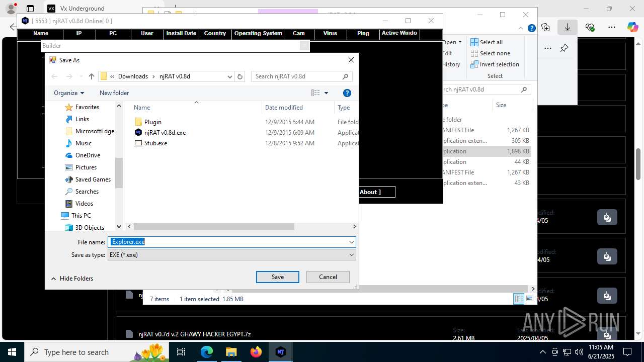Click the taskbar search box
This screenshot has width=644, height=362.
(96, 352)
